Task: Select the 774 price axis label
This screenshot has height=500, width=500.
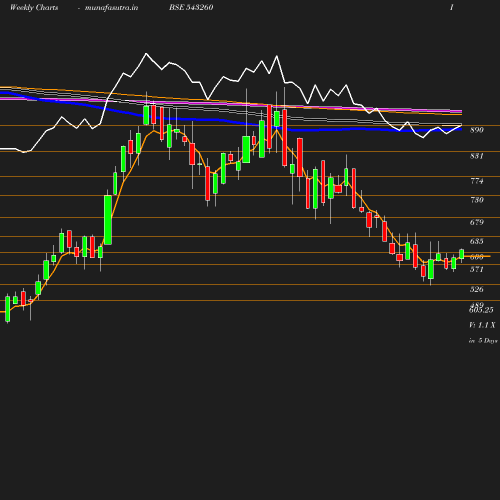Action: click(x=477, y=181)
